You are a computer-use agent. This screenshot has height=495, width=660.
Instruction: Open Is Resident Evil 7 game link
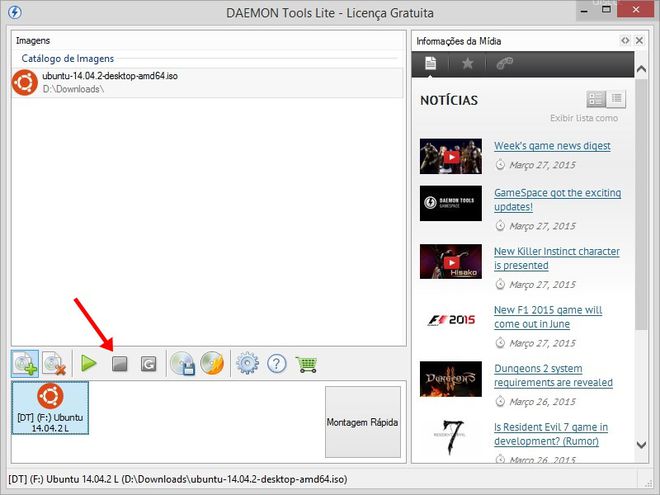tap(551, 434)
